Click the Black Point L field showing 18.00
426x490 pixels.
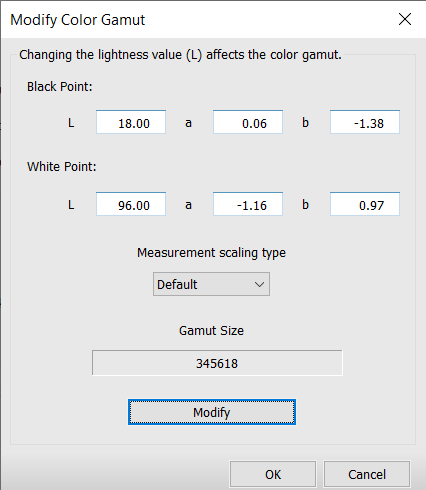pyautogui.click(x=131, y=122)
